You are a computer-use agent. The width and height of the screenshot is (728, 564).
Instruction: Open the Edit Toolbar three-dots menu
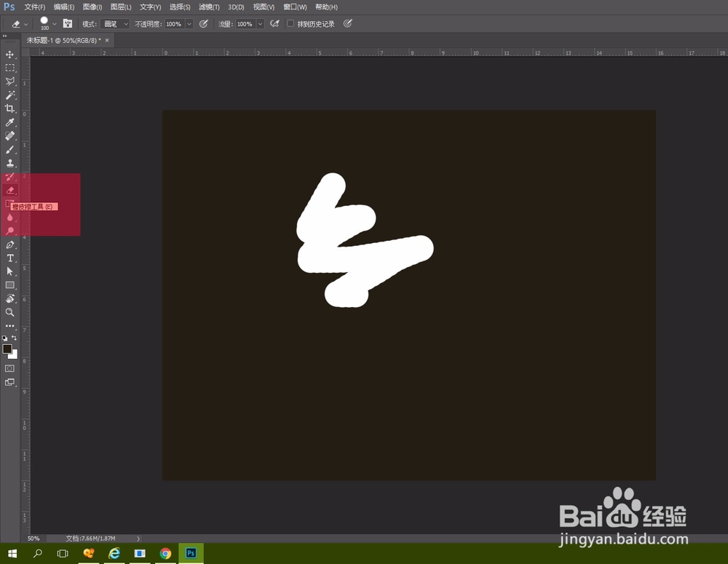point(9,326)
